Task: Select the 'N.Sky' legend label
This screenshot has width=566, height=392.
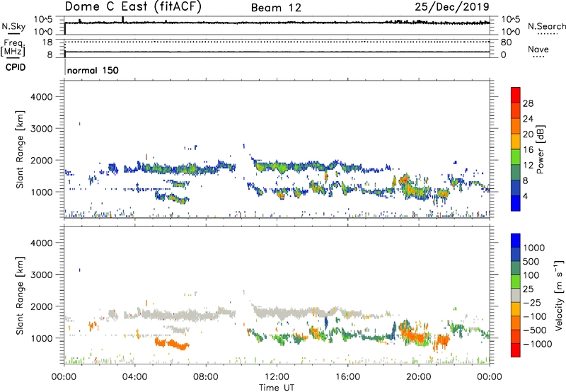Action: pos(13,26)
